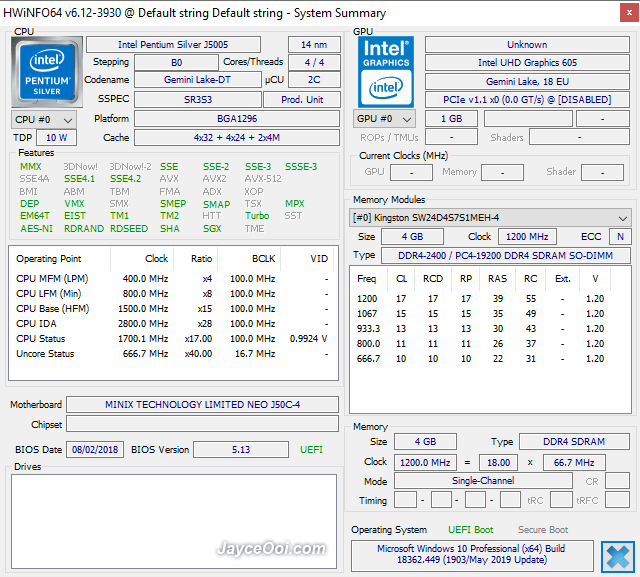This screenshot has width=640, height=577.
Task: Click the Cores/Threads 4 / 4 value
Action: [314, 62]
